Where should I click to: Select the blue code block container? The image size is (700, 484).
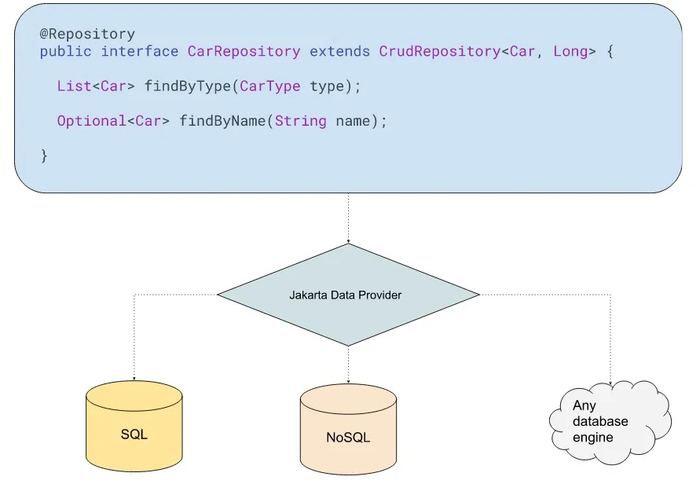pyautogui.click(x=348, y=98)
